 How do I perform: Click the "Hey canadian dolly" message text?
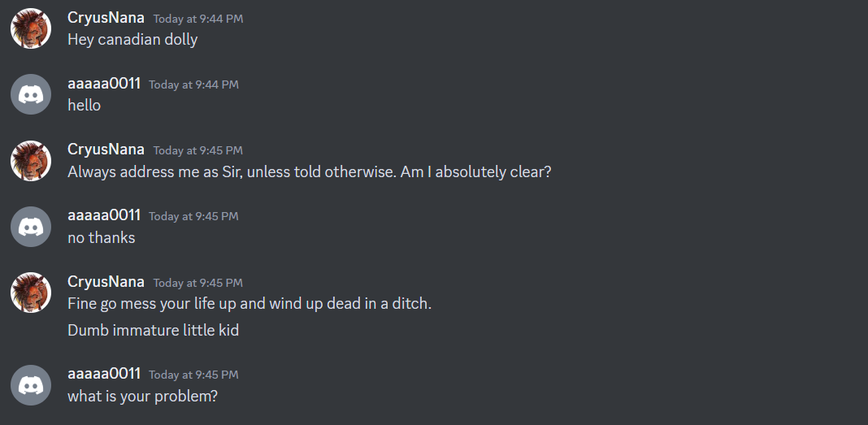pyautogui.click(x=132, y=39)
